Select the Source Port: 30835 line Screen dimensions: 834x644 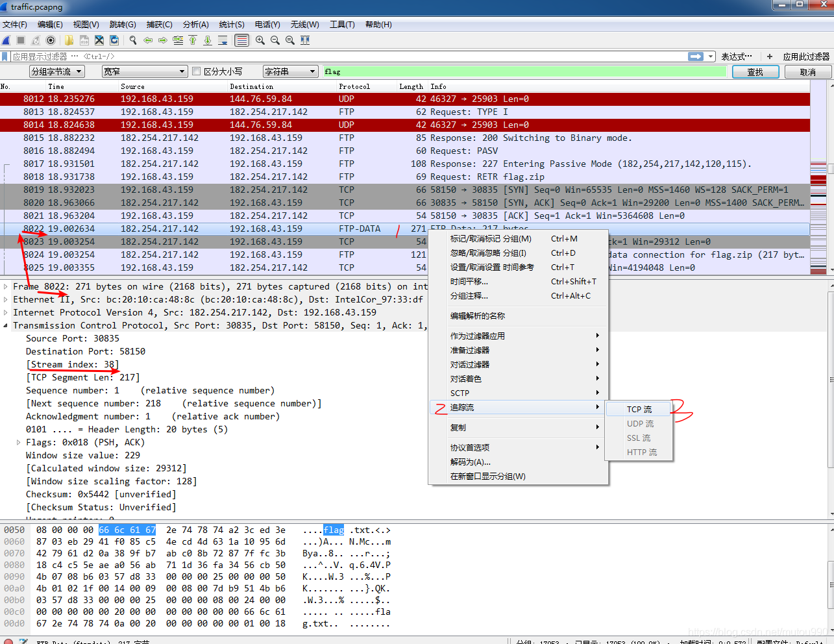click(73, 338)
